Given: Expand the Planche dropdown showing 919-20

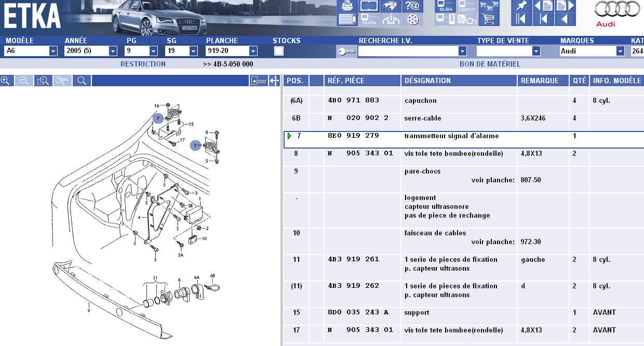Looking at the screenshot, I should 253,51.
